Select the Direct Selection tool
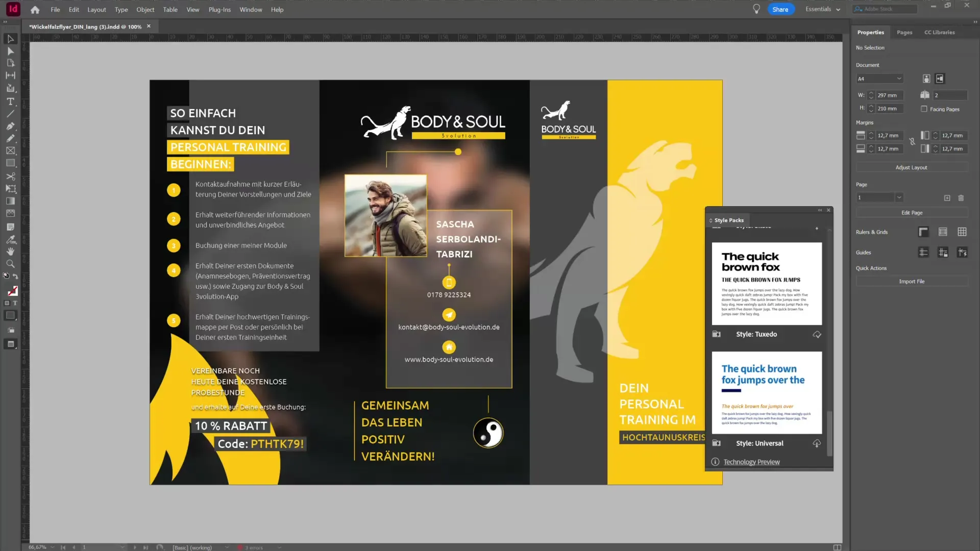980x551 pixels. tap(10, 51)
